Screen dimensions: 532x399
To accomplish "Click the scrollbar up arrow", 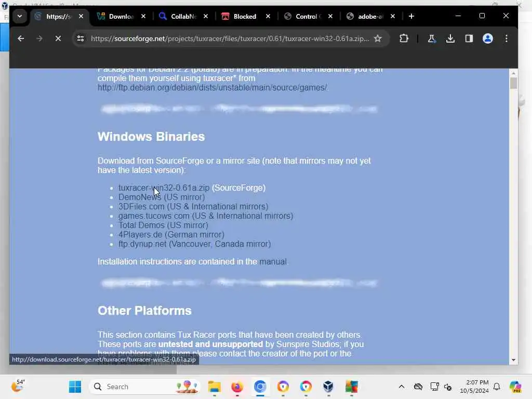I will click(x=513, y=73).
